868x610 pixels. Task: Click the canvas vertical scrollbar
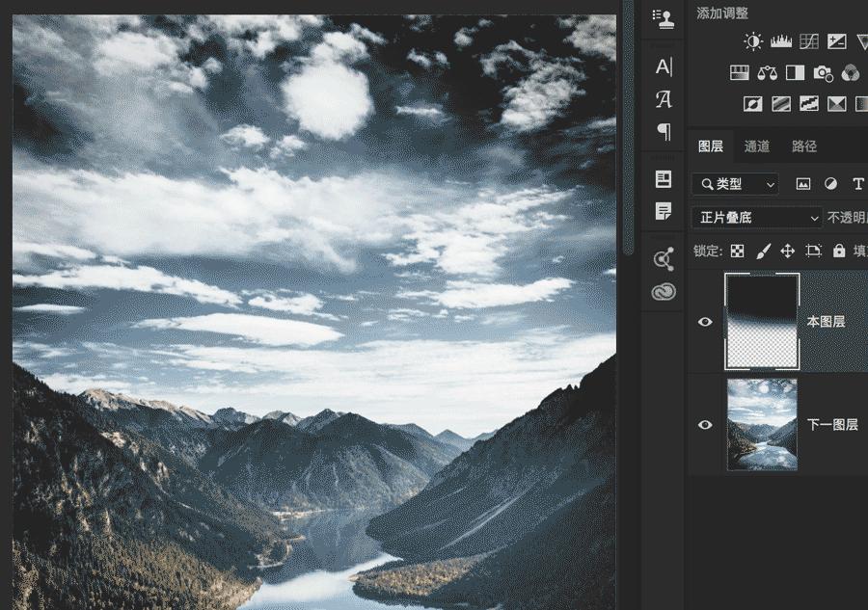[628, 127]
